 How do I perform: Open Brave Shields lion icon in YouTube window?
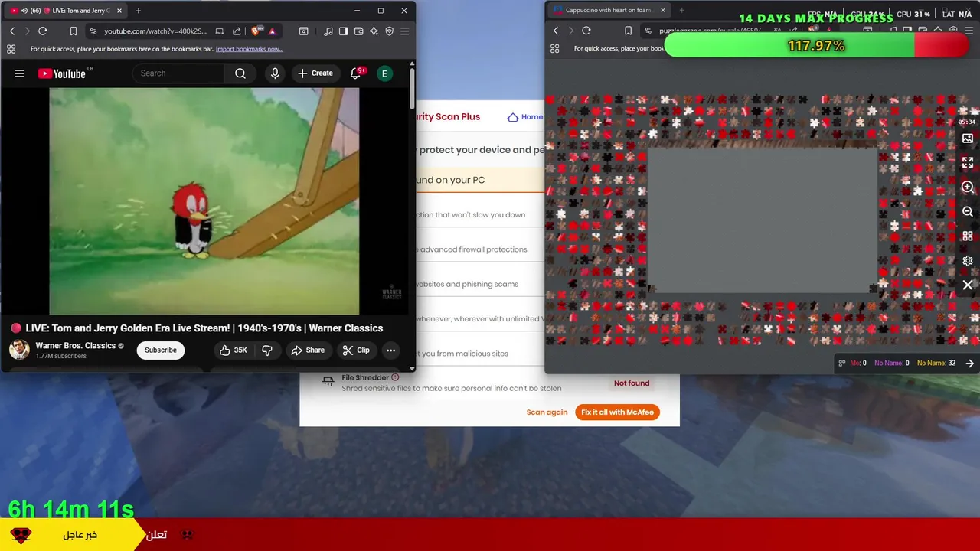click(x=256, y=31)
